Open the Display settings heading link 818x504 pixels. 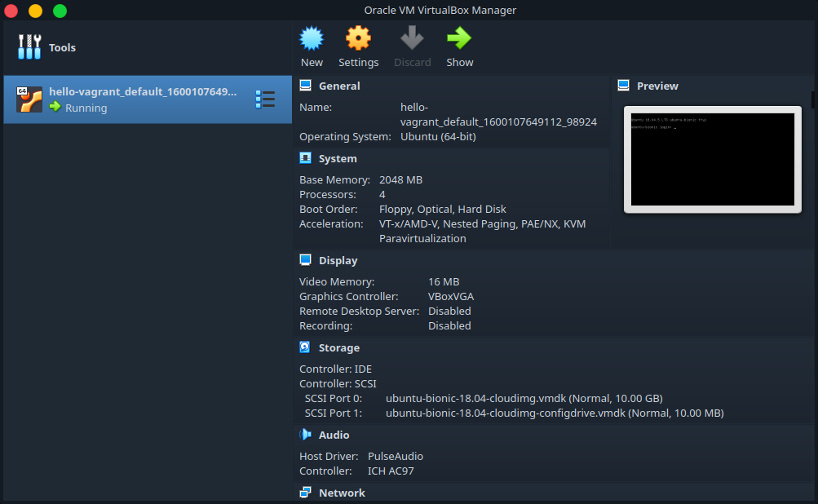[x=338, y=260]
